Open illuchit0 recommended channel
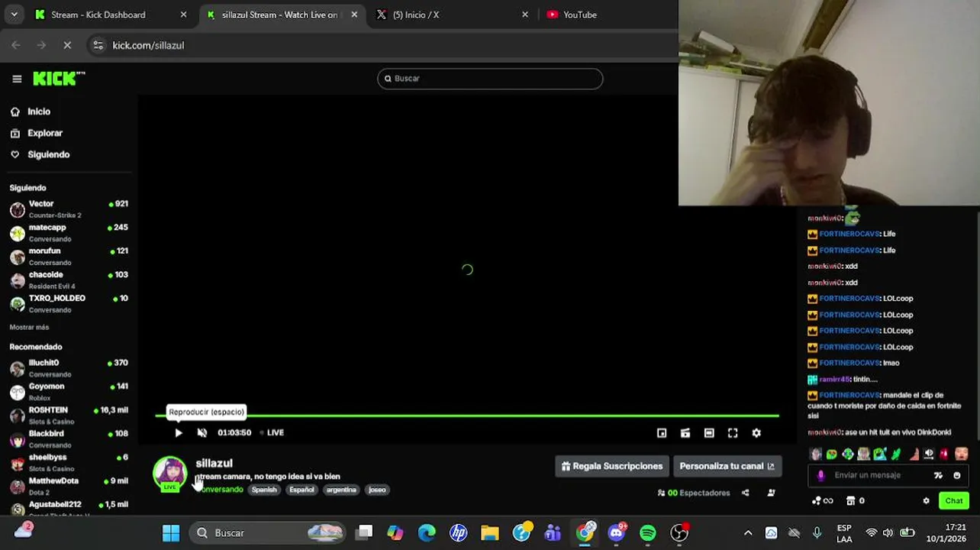 (x=69, y=368)
